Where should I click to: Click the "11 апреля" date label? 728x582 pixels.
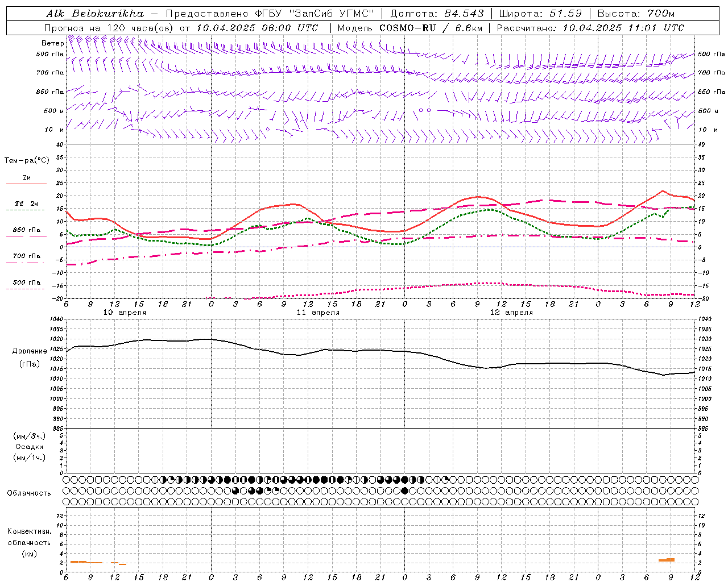(318, 313)
